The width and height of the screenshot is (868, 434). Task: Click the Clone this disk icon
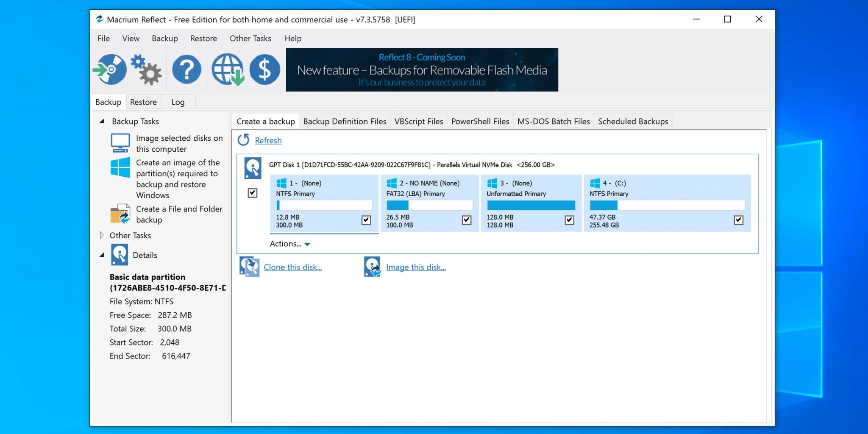pyautogui.click(x=249, y=267)
